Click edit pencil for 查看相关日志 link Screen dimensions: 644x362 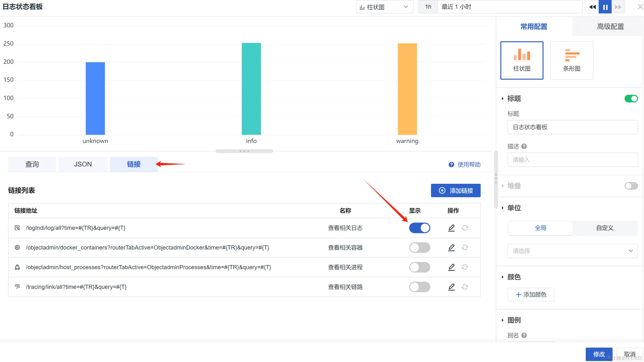[451, 228]
